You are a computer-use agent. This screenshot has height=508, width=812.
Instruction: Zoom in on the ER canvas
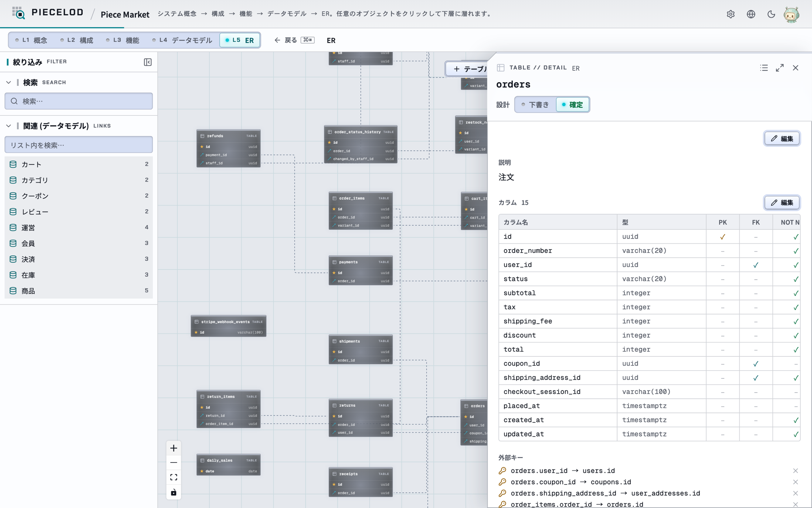coord(174,448)
